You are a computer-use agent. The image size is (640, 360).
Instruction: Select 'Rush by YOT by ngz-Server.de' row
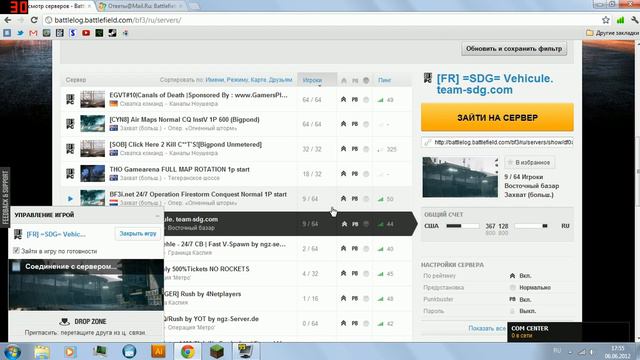point(288,323)
